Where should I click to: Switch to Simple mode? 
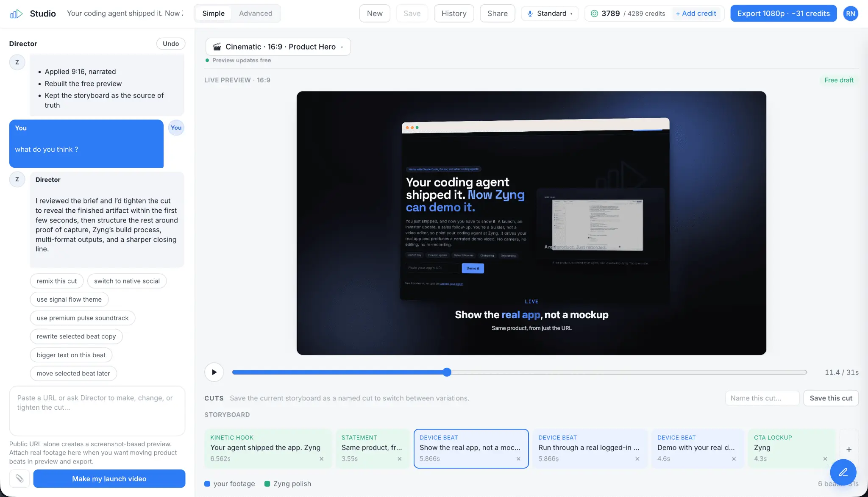point(213,14)
